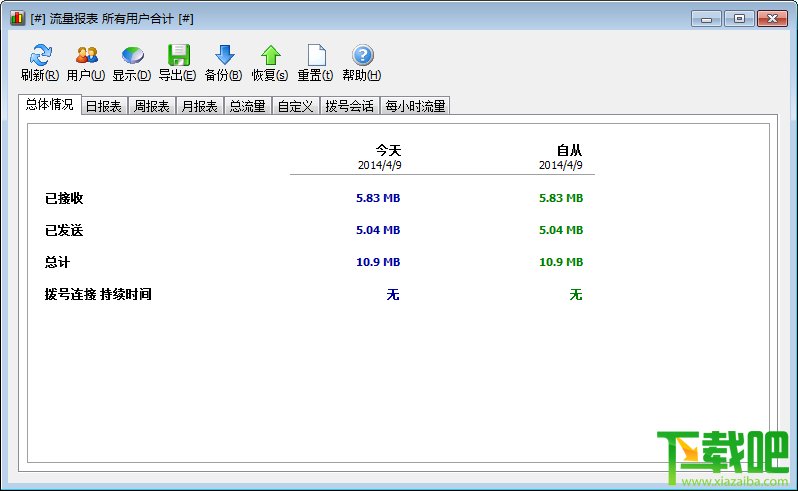
Task: Go to the 每小时流量 tab
Action: [x=415, y=106]
